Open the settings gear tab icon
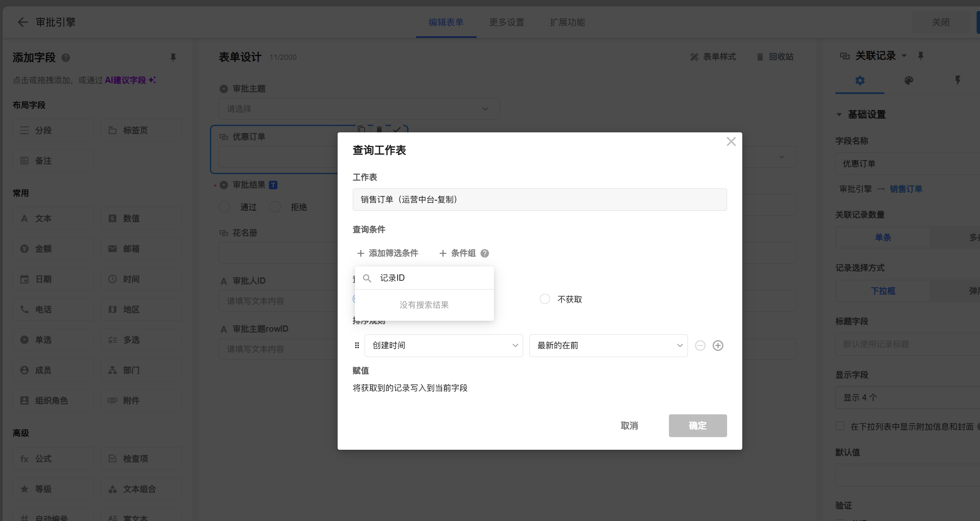This screenshot has height=521, width=980. [860, 81]
